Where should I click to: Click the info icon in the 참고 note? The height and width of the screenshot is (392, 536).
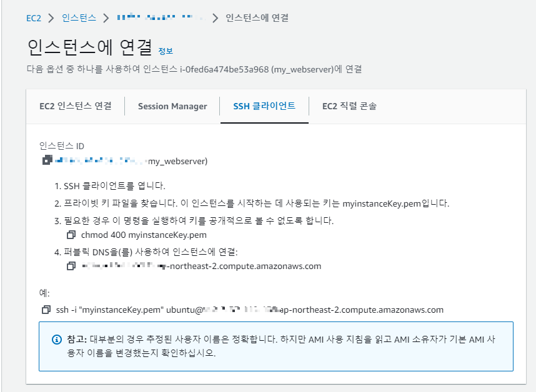pyautogui.click(x=57, y=340)
